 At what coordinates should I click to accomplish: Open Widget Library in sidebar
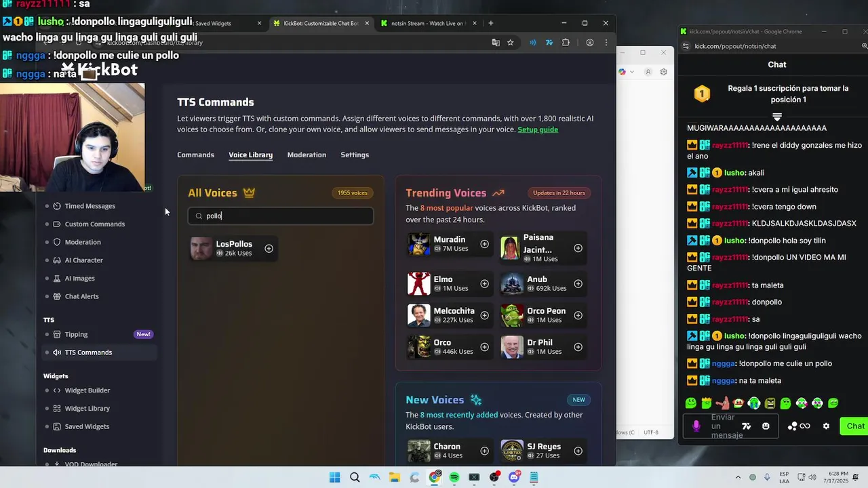tap(87, 409)
